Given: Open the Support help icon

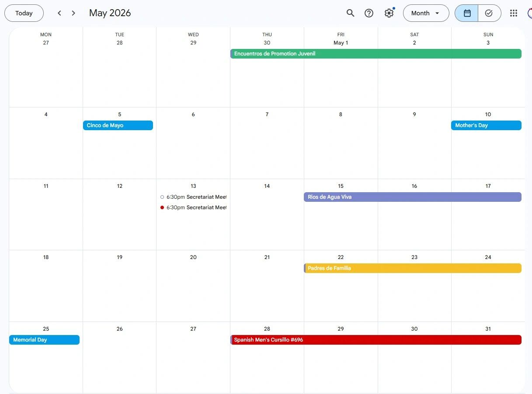Looking at the screenshot, I should [x=369, y=13].
